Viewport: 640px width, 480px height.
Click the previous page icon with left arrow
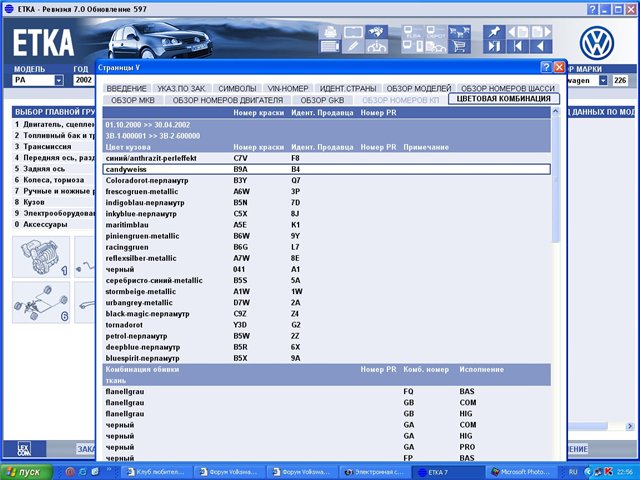click(x=517, y=32)
